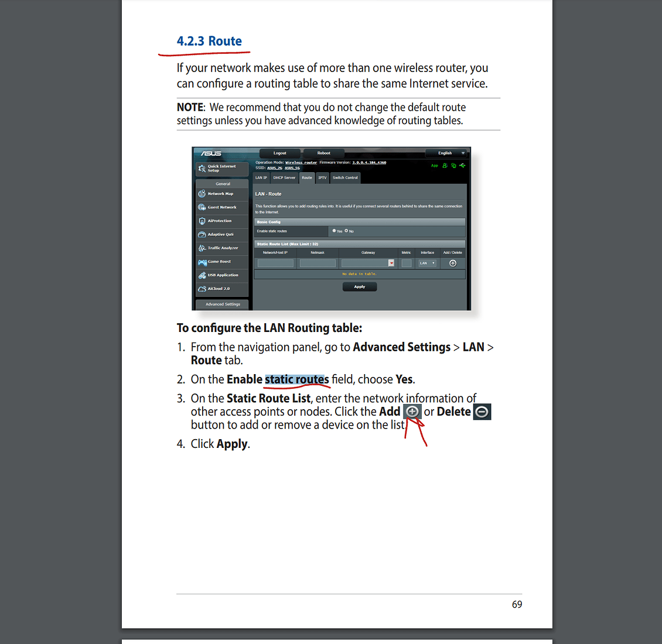This screenshot has width=662, height=644.
Task: Switch to the DHCP Server tab
Action: point(284,178)
